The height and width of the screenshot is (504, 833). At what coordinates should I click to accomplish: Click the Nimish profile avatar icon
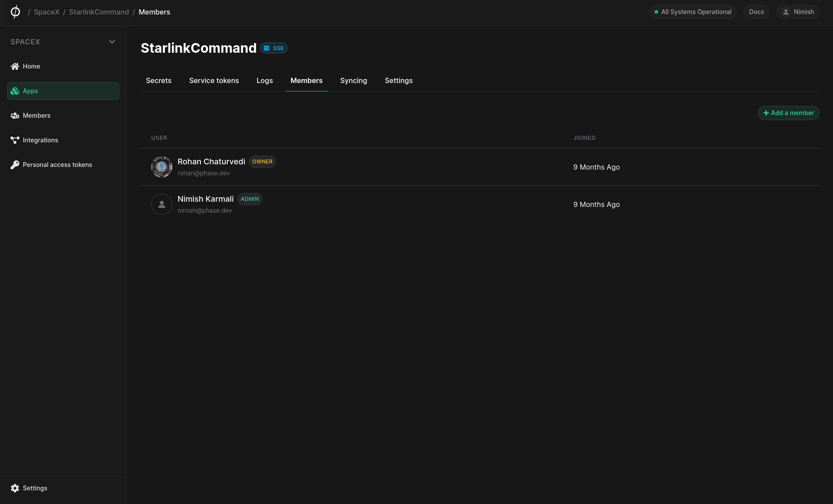click(x=786, y=12)
